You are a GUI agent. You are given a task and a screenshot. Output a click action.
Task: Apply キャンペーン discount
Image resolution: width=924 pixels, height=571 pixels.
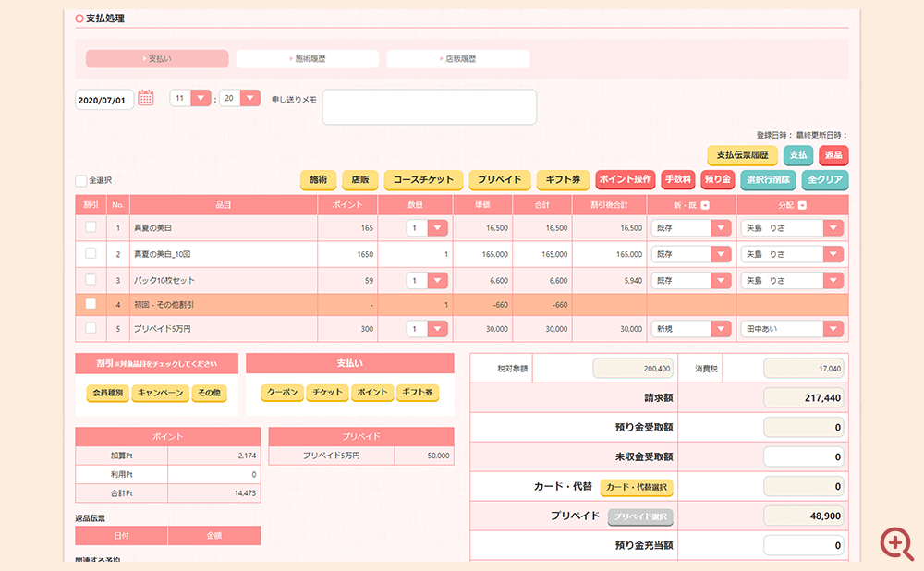[x=160, y=393]
